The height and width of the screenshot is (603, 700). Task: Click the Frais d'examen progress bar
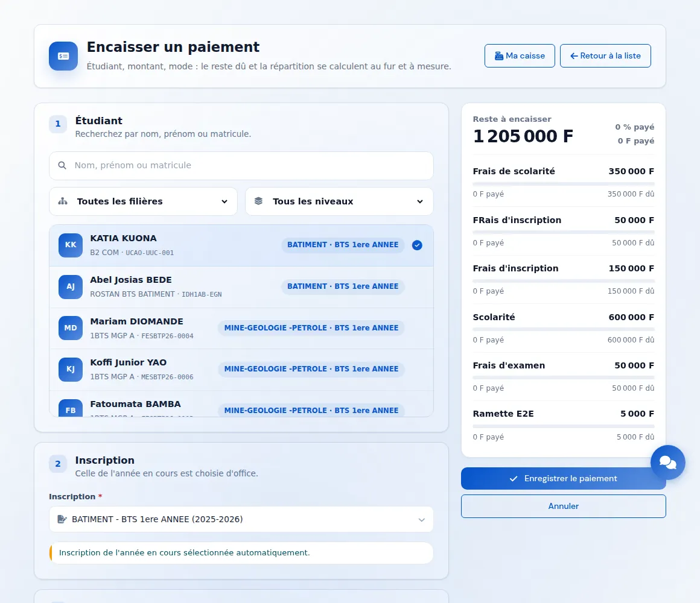click(564, 377)
